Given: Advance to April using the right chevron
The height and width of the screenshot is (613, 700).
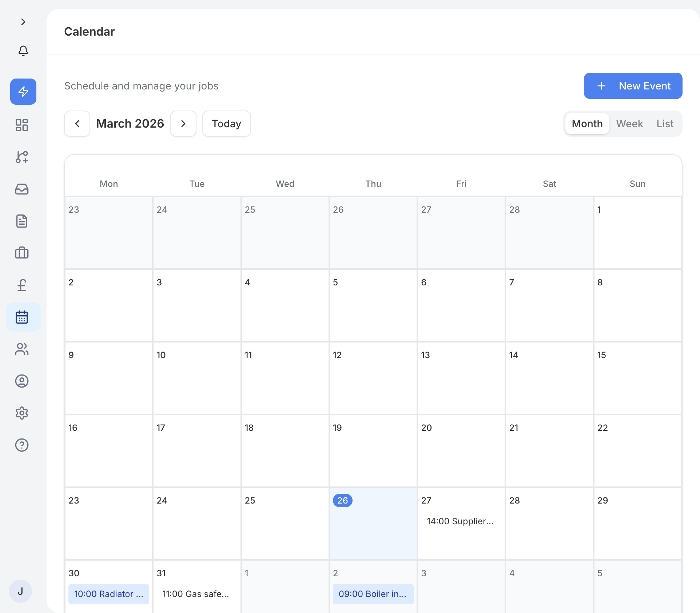Looking at the screenshot, I should point(183,124).
